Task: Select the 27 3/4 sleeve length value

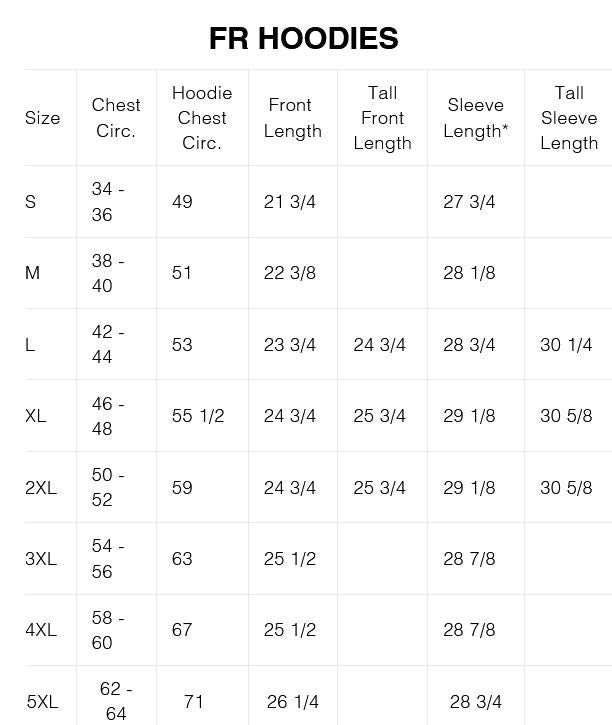Action: click(469, 202)
